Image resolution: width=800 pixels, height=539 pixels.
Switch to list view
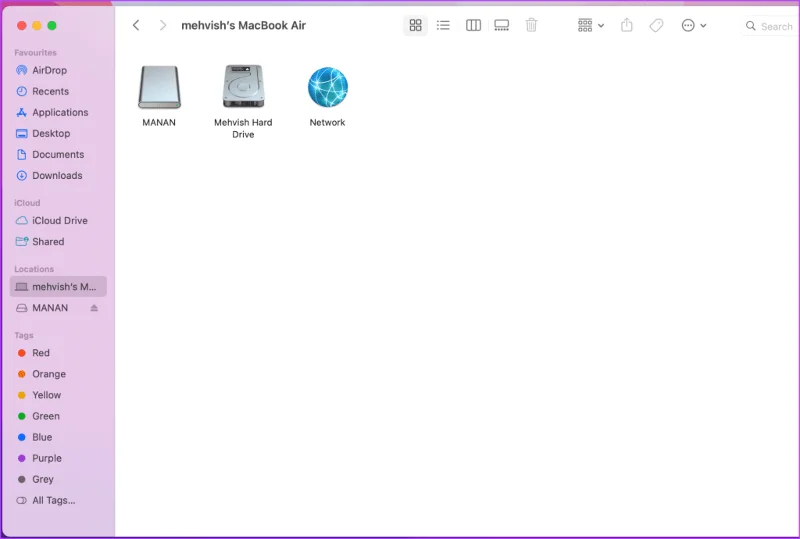(443, 25)
